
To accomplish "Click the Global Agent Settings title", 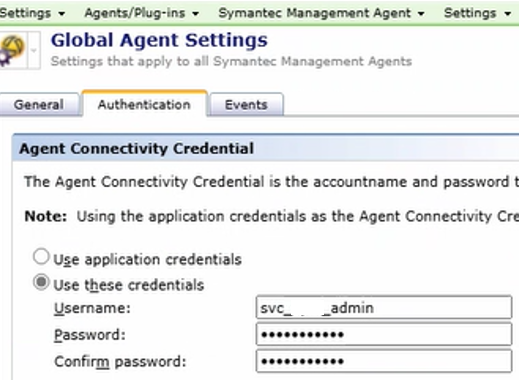I will [159, 40].
